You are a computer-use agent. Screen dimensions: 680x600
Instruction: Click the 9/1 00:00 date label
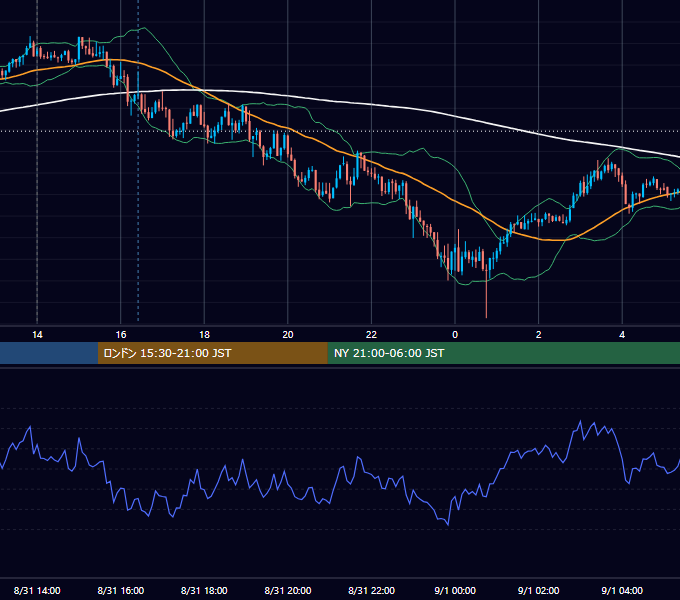coord(455,590)
